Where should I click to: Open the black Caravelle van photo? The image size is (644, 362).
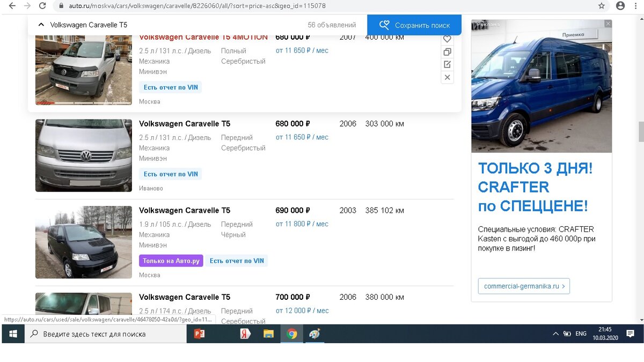[84, 242]
